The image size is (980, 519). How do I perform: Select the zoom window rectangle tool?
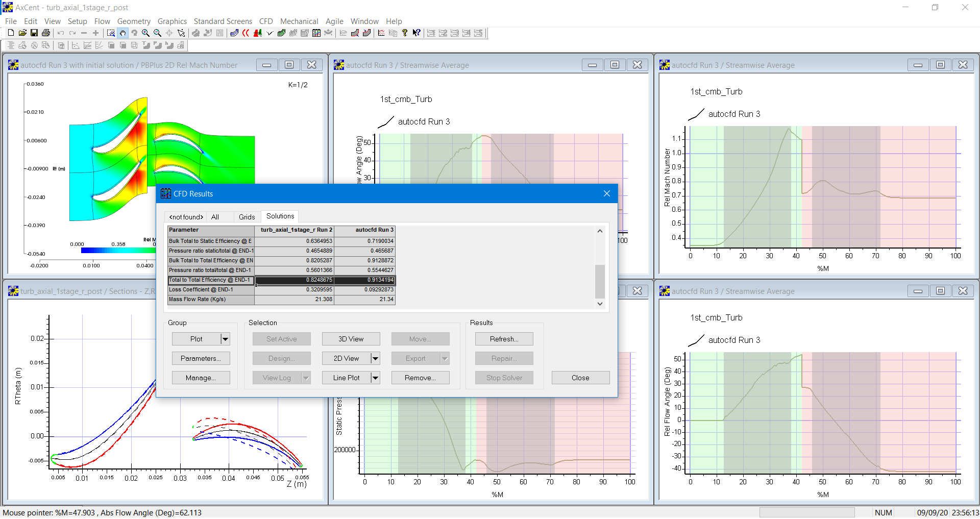click(x=111, y=33)
